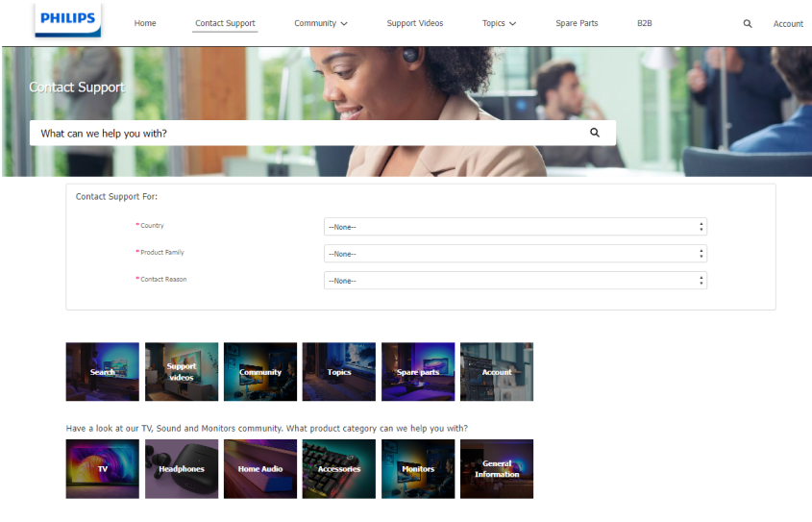Open the Search tile
The image size is (812, 522).
pyautogui.click(x=103, y=372)
